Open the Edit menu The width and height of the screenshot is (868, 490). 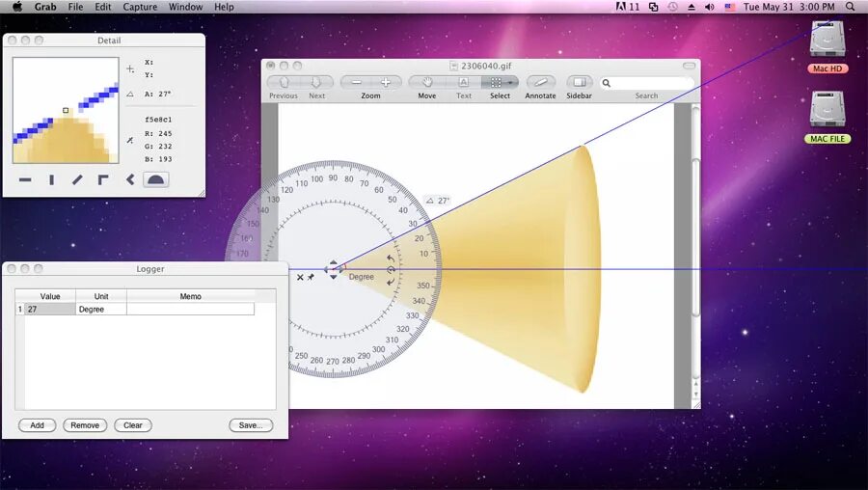click(103, 7)
